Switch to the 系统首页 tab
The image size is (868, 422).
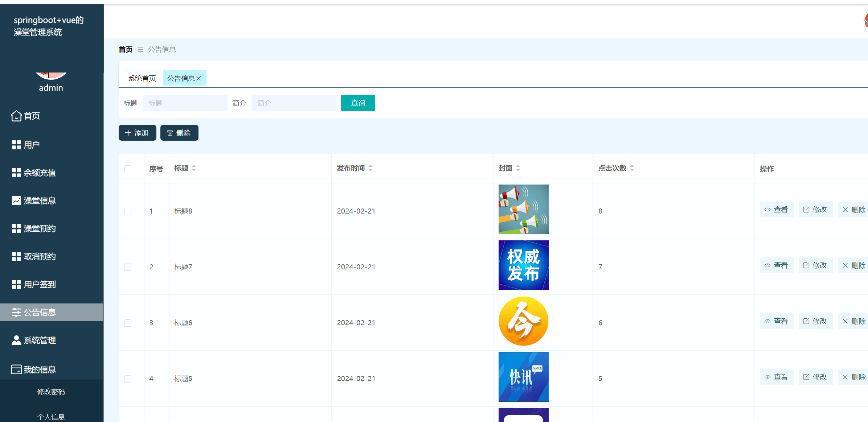(x=142, y=78)
